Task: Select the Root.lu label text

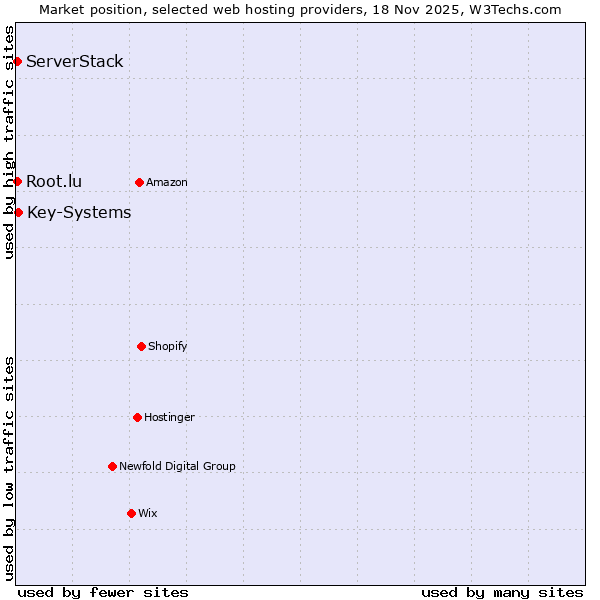Action: tap(54, 181)
